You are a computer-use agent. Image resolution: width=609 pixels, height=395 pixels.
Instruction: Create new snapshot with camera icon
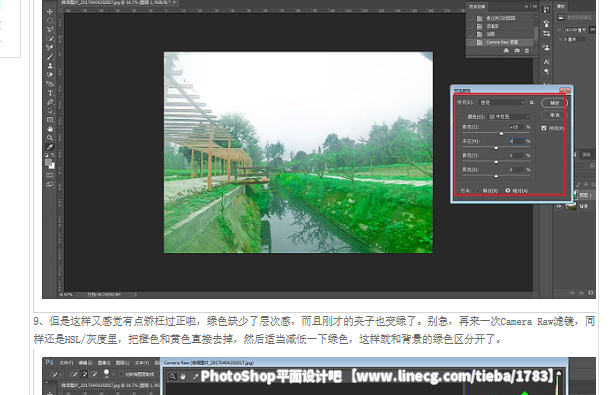(x=517, y=51)
